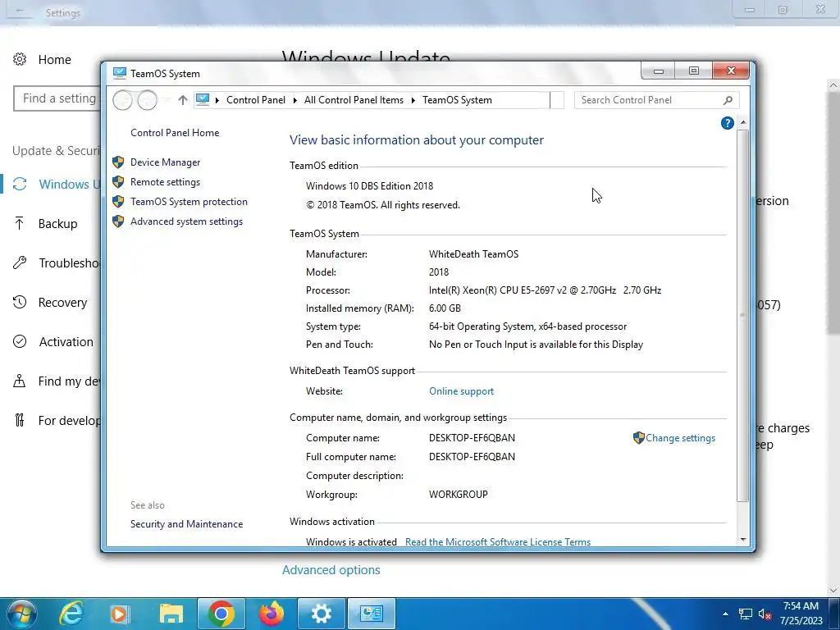Open media player icon on taskbar
Viewport: 840px width, 630px height.
point(120,614)
